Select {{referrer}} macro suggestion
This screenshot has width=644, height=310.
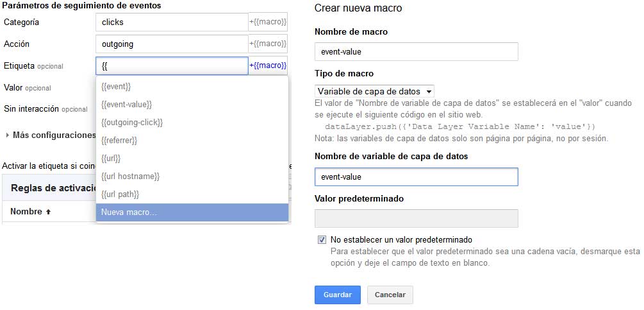pos(192,141)
